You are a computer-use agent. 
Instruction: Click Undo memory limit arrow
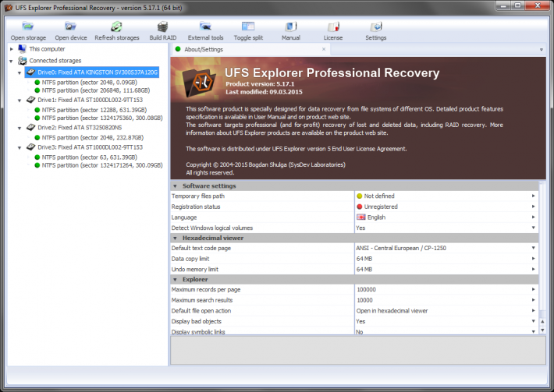tap(534, 269)
